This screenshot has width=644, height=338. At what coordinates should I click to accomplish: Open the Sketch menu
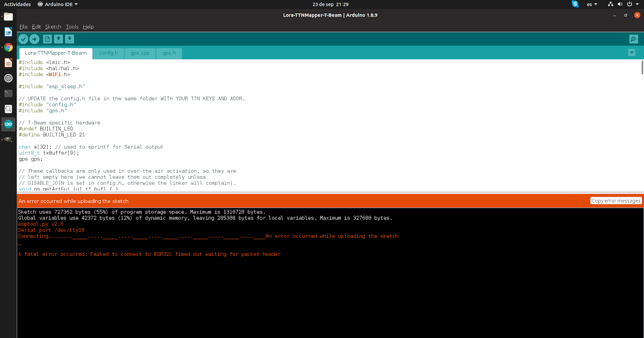click(x=53, y=27)
